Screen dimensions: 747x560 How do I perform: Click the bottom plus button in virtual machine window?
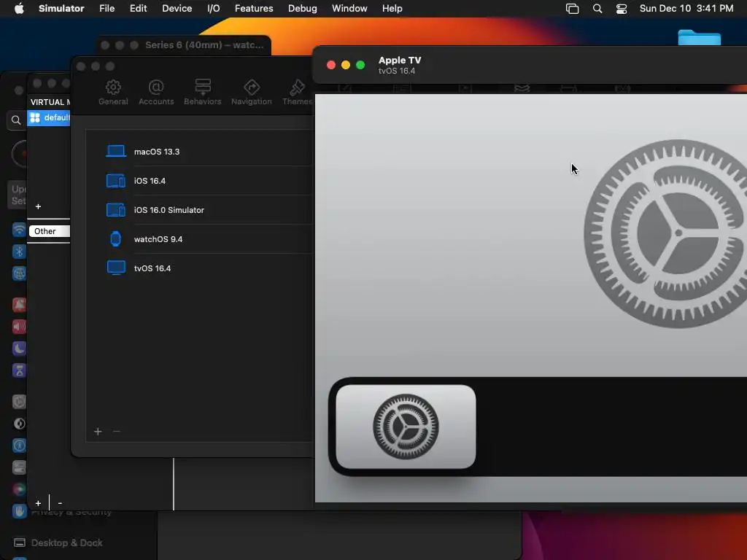[x=38, y=503]
